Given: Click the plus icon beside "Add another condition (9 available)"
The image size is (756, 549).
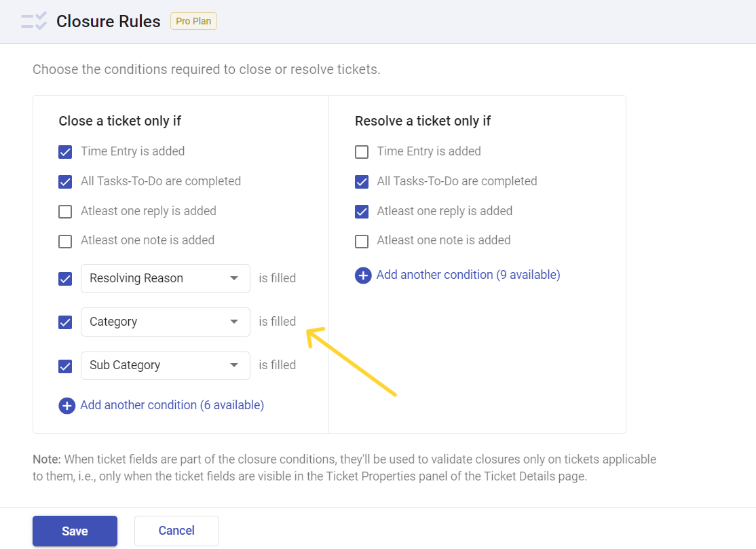Looking at the screenshot, I should point(363,275).
